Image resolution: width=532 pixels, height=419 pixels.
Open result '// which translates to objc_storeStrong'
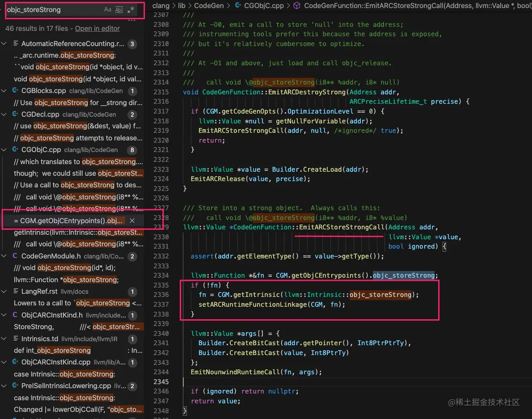[78, 161]
